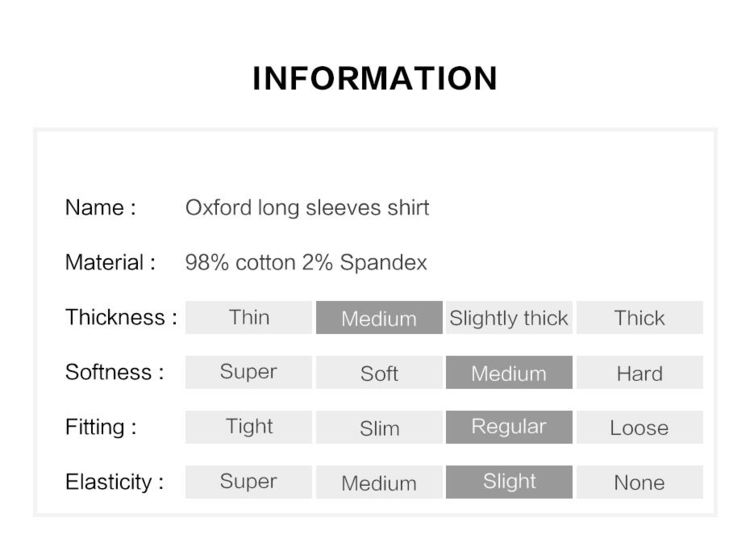The width and height of the screenshot is (750, 547).
Task: Click the INFORMATION heading
Action: click(x=375, y=78)
